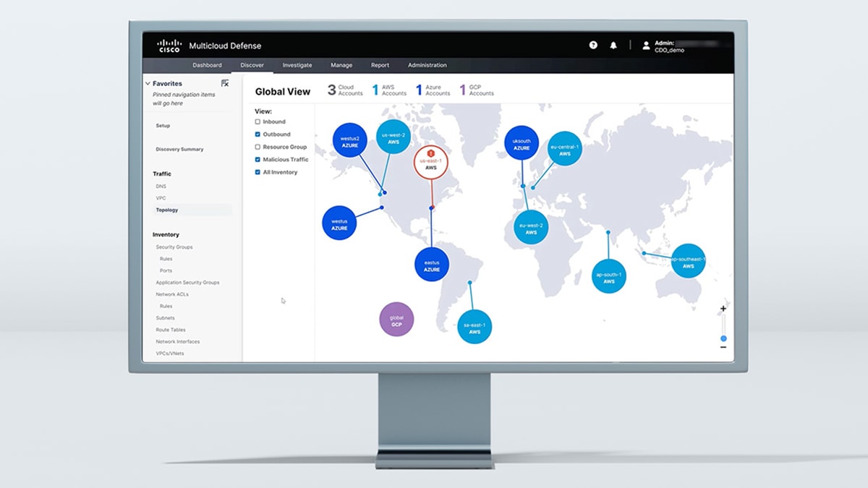
Task: Select Topology under Traffic
Action: point(167,210)
